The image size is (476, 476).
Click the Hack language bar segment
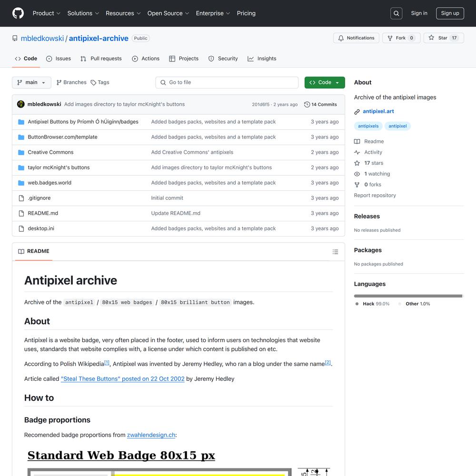[408, 296]
